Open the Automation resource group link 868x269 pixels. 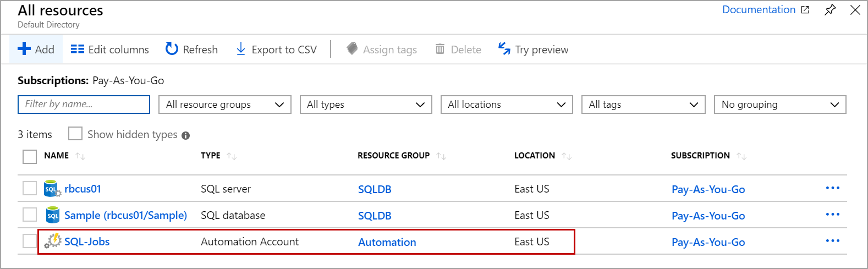[387, 242]
